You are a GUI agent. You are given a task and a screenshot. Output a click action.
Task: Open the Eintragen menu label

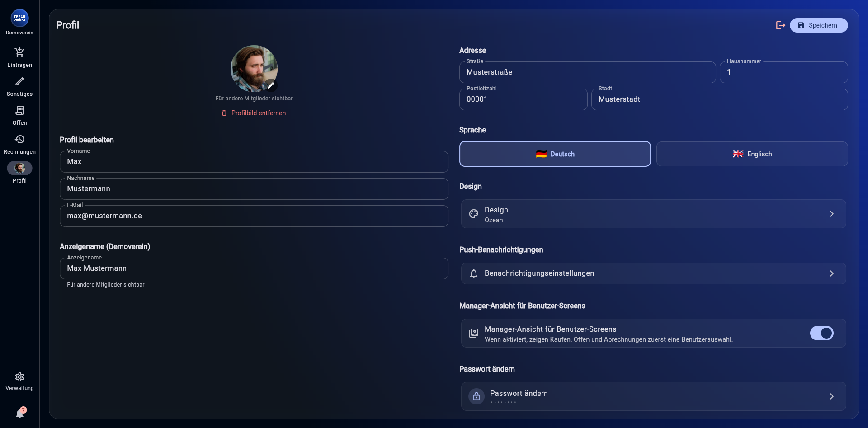(19, 65)
